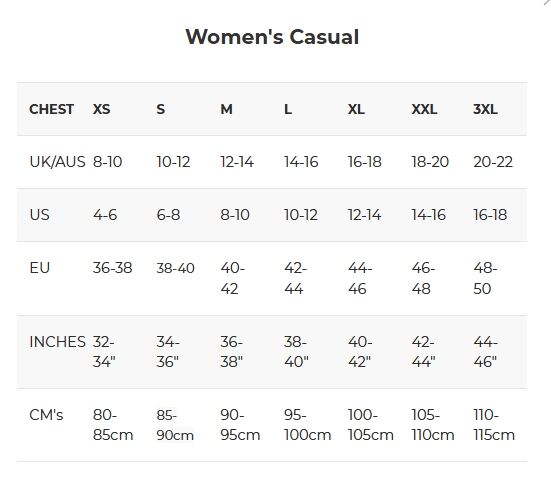The width and height of the screenshot is (551, 489).
Task: Click the UK/AUS row label
Action: pos(58,162)
